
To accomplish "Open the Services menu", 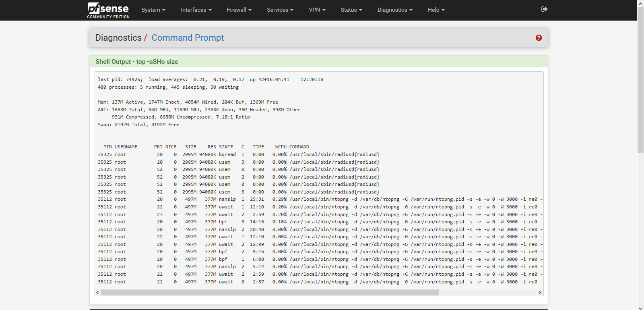I will (x=280, y=10).
